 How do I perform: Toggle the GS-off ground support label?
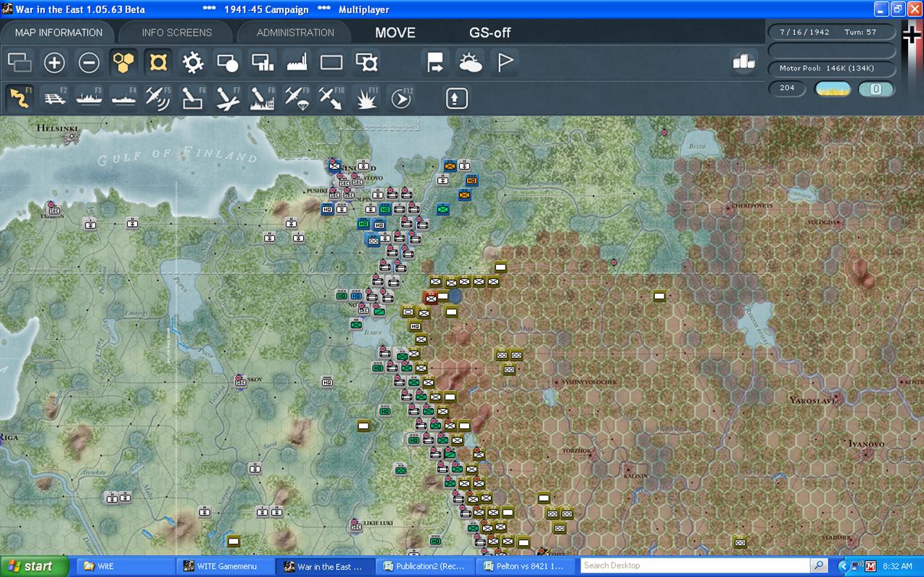tap(490, 33)
